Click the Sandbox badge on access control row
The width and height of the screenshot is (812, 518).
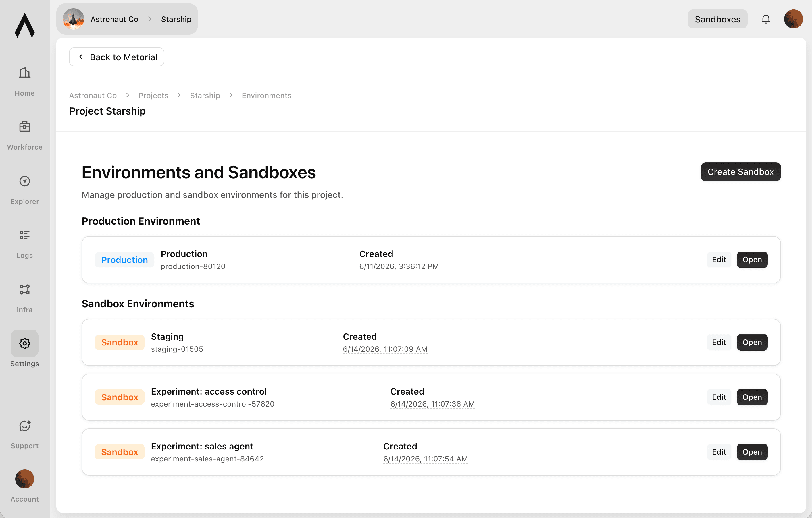point(119,397)
